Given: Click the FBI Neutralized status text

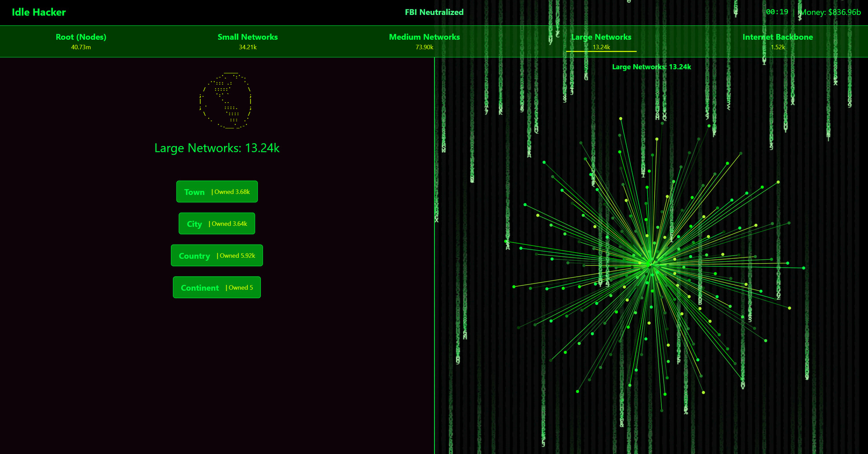Looking at the screenshot, I should (x=434, y=12).
